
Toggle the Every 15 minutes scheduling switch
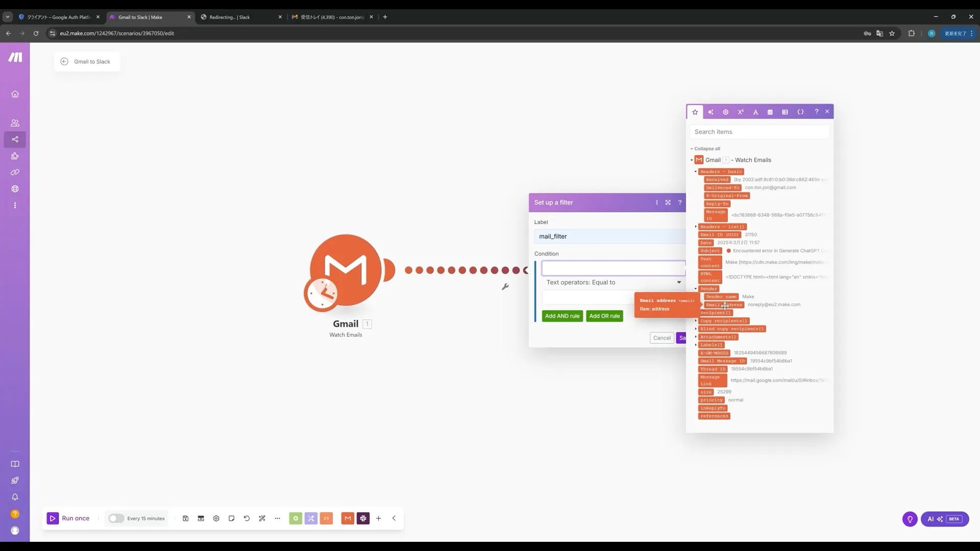[x=116, y=518]
